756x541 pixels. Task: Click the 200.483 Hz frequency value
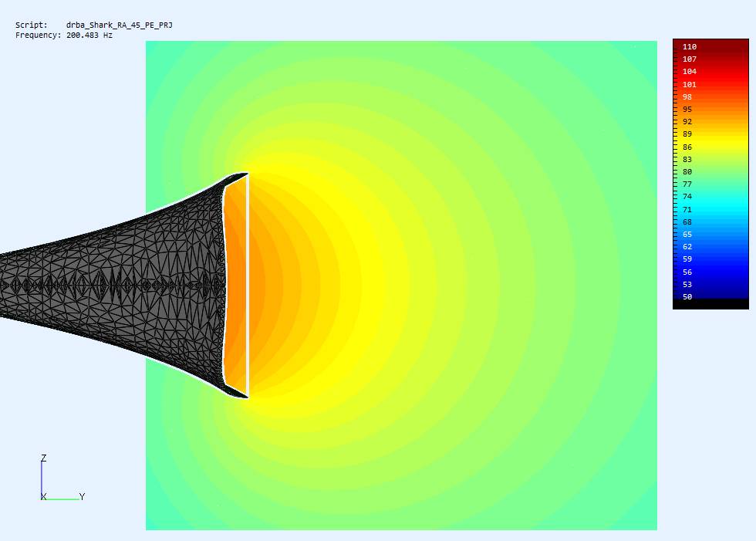tap(89, 36)
